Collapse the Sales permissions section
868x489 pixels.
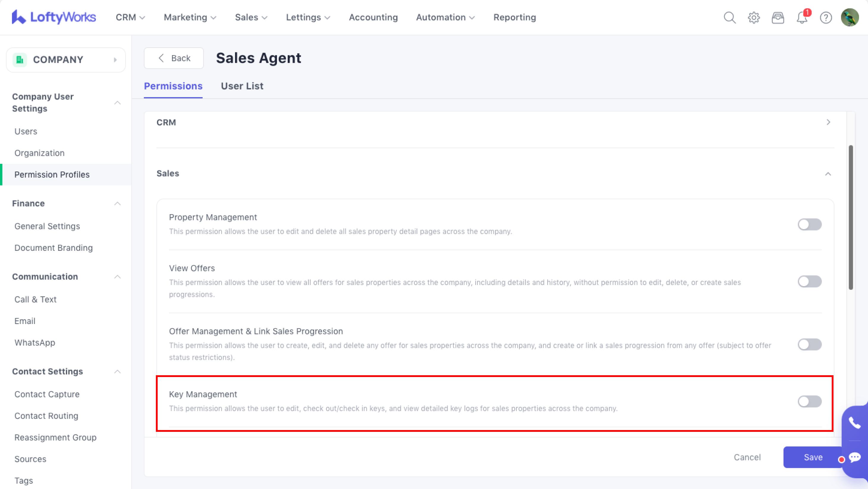coord(828,174)
